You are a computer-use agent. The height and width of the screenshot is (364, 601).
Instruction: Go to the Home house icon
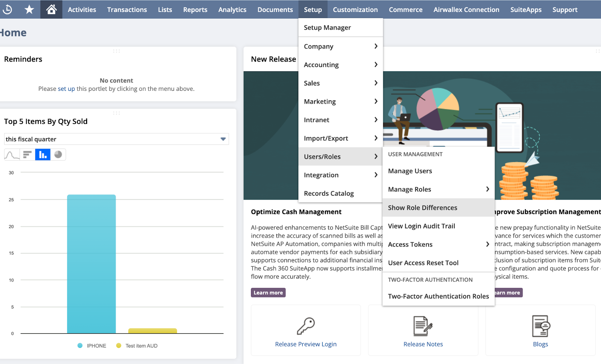pyautogui.click(x=51, y=9)
